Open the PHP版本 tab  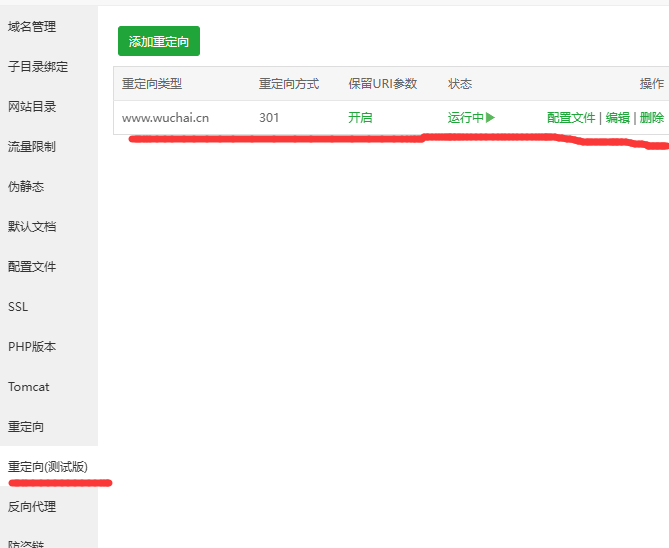32,347
